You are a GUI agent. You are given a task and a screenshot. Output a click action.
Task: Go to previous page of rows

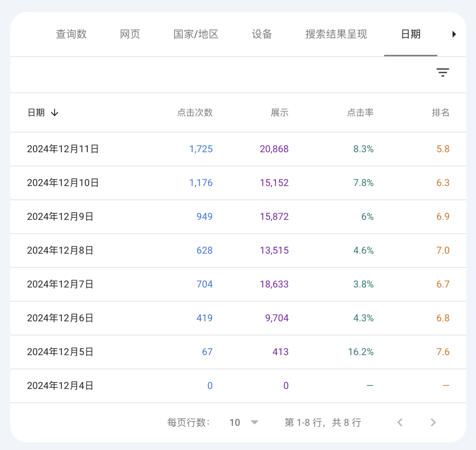400,422
